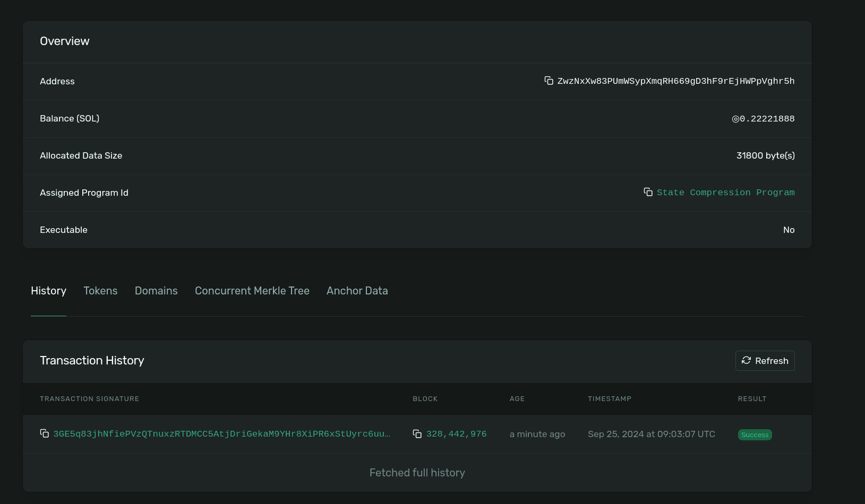This screenshot has height=504, width=865.
Task: Click the copy icon beside Assigned Program Id
Action: [x=648, y=192]
